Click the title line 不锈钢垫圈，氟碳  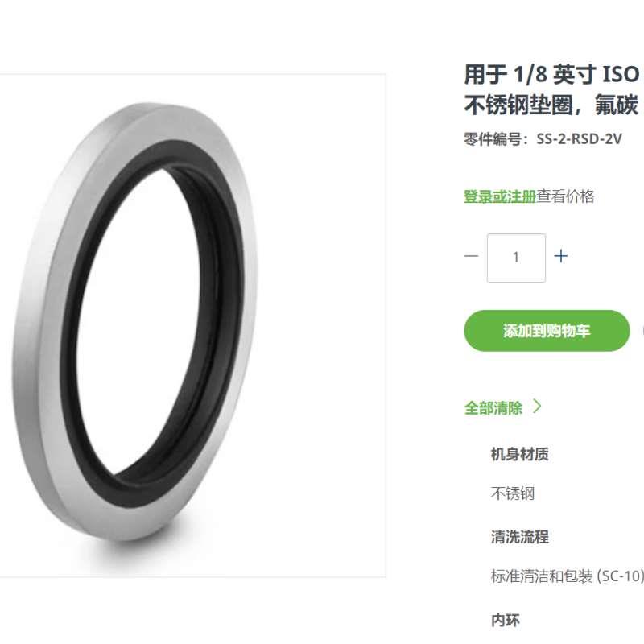point(551,105)
